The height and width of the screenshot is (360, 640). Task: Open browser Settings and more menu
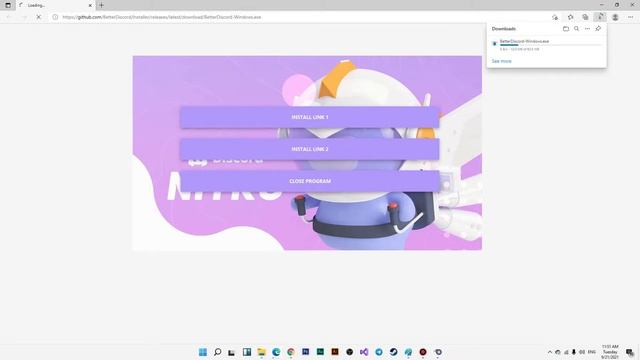(x=630, y=17)
